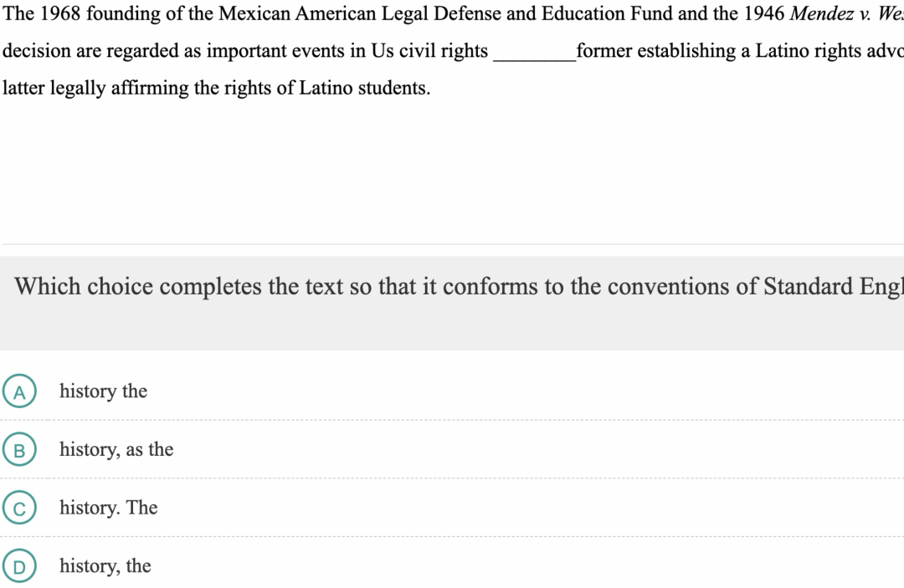The image size is (904, 588).
Task: Select answer choice A circle
Action: click(19, 391)
